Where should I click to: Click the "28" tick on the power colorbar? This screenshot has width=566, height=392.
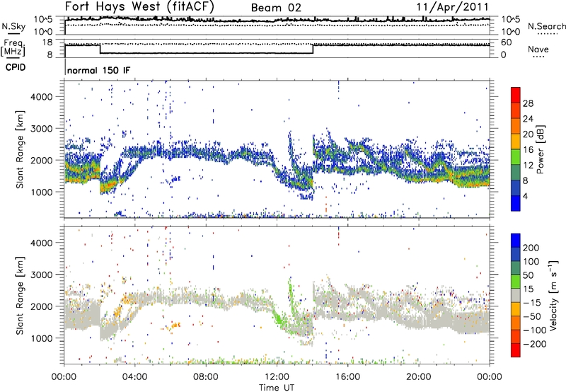528,103
